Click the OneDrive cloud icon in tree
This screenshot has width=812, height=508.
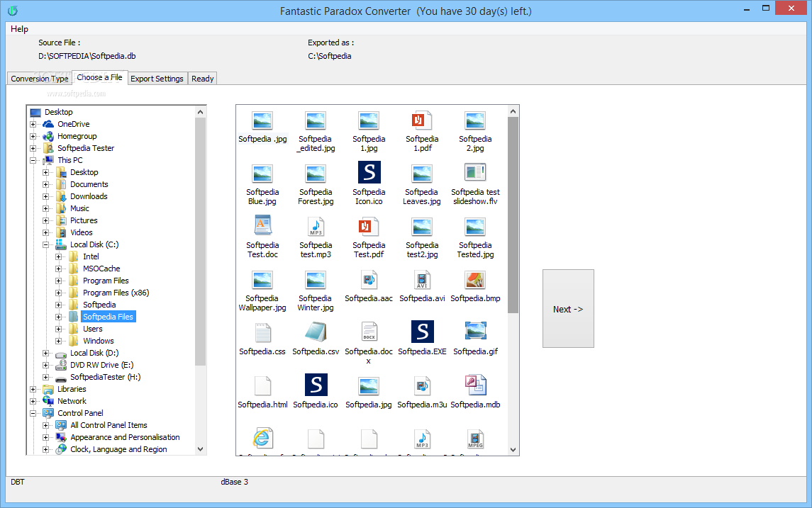tap(48, 124)
